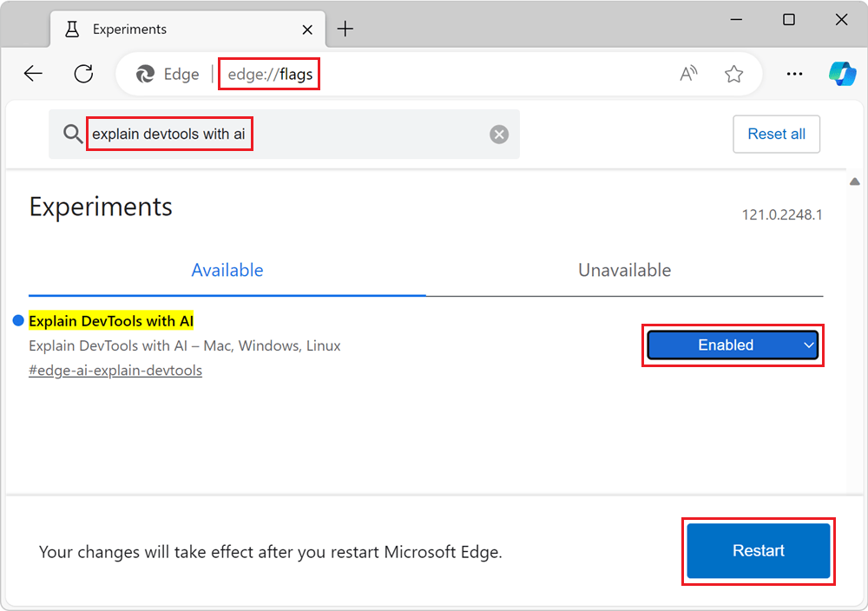Reload the flags page
This screenshot has height=611, width=868.
[83, 74]
